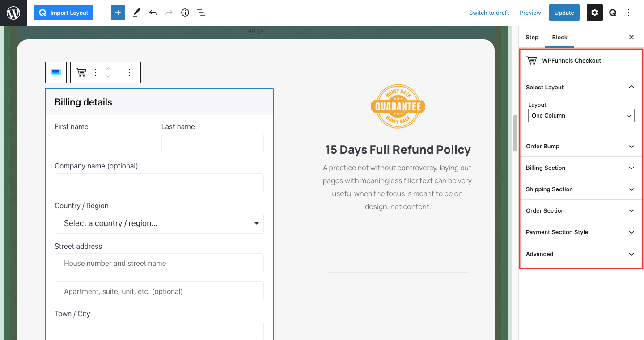Click the WordPress logo icon
Screen dimensions: 644x340
pyautogui.click(x=13, y=13)
